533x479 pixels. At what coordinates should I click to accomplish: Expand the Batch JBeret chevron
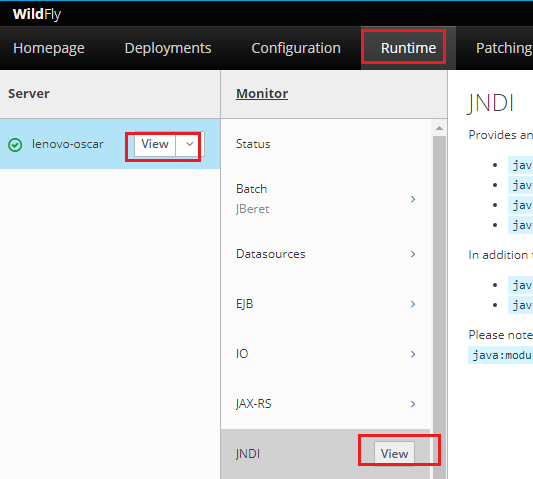coord(413,199)
